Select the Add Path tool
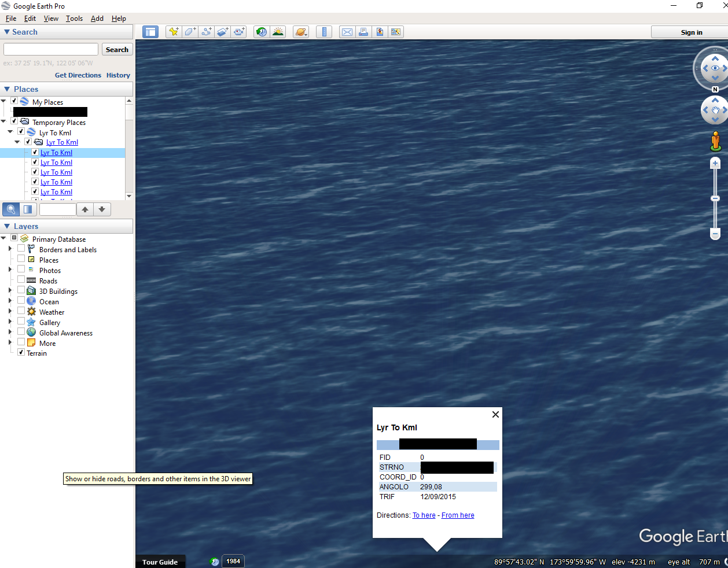Screen dimensions: 728x568 click(206, 32)
